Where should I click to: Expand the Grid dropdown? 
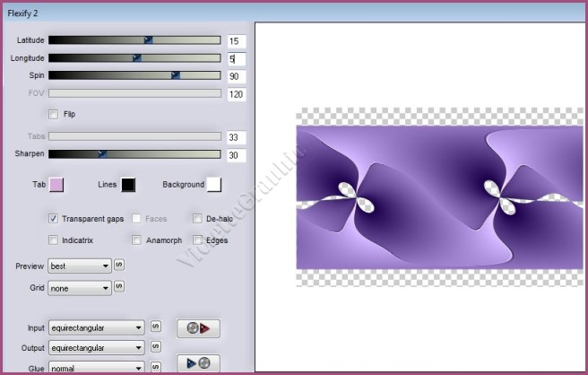point(81,288)
